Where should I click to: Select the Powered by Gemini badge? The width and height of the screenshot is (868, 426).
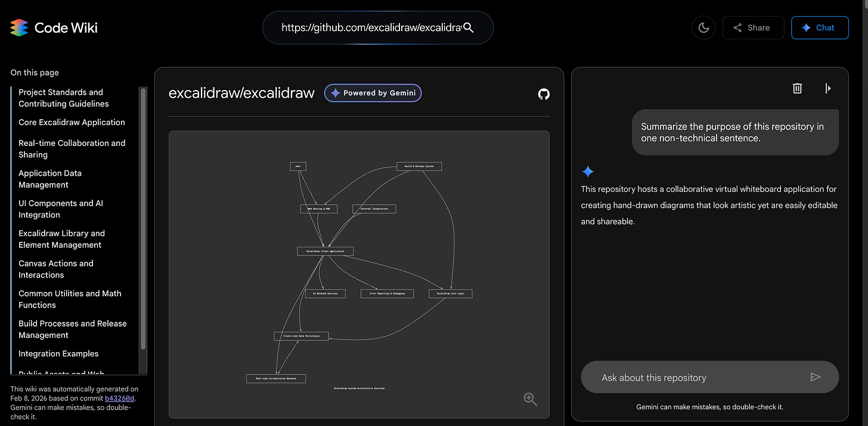373,92
